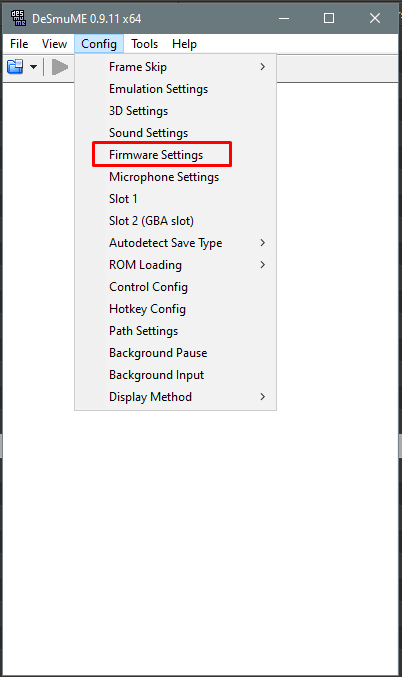The image size is (402, 677).
Task: Open the dropdown arrow beside Open ROM
Action: (33, 67)
